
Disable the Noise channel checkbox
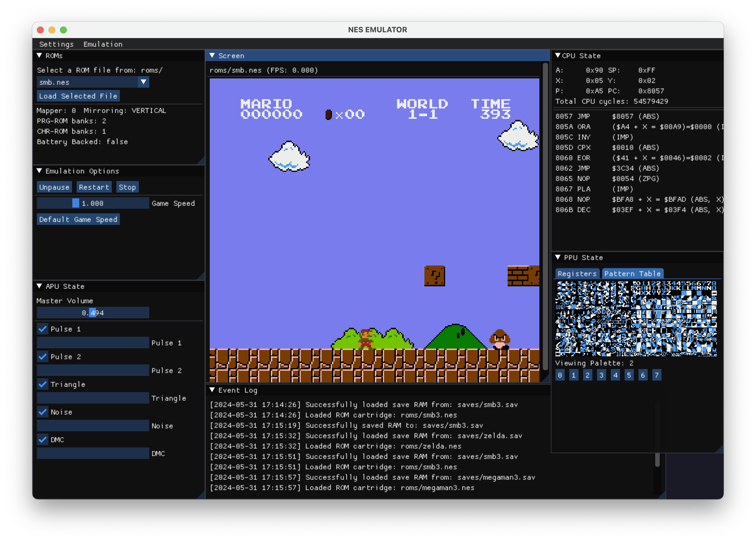pos(42,412)
